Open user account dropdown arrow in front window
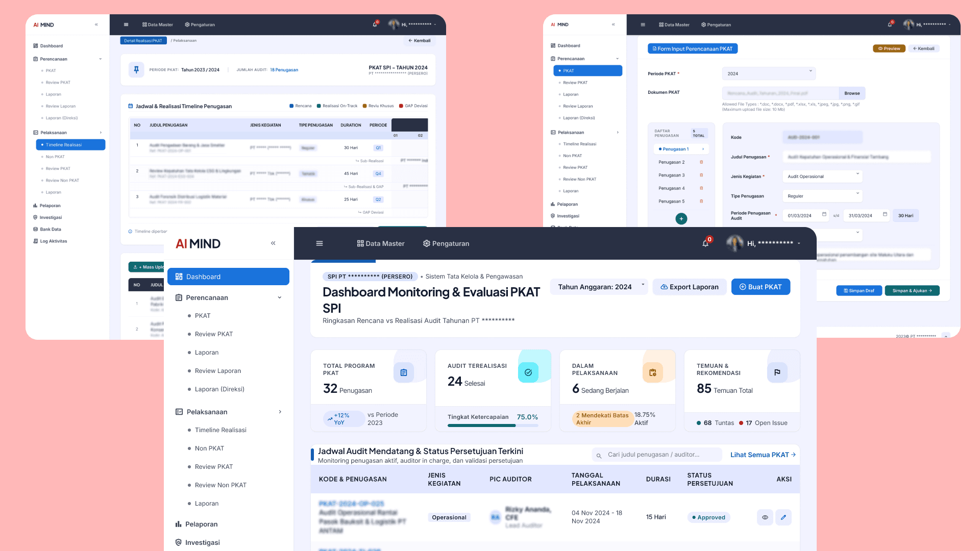 (x=799, y=243)
